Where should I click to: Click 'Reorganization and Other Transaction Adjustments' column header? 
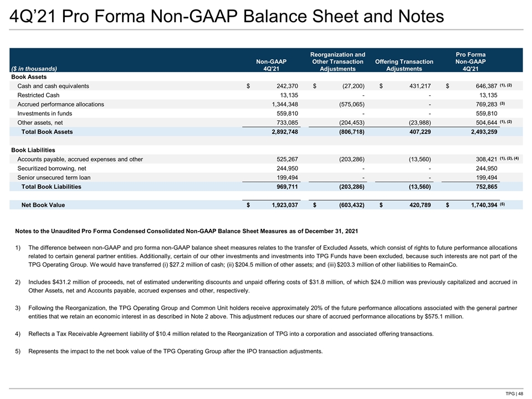[337, 62]
